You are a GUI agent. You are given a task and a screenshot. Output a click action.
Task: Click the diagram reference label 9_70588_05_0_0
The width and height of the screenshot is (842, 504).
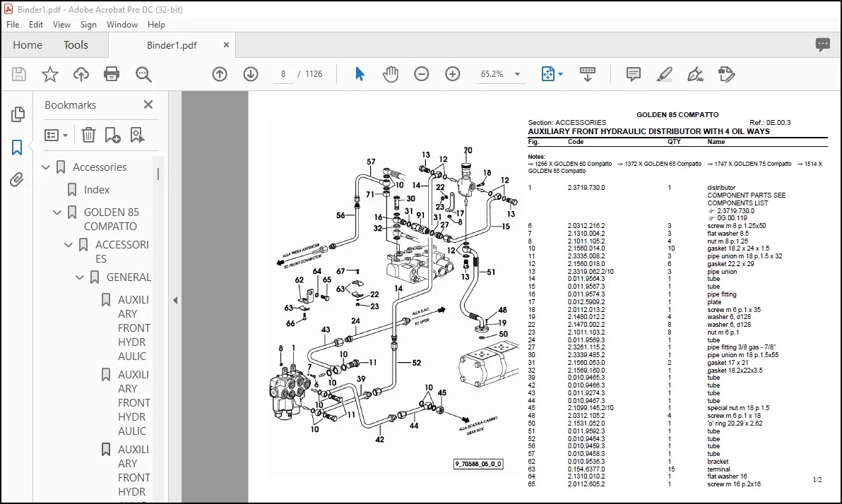pyautogui.click(x=478, y=464)
